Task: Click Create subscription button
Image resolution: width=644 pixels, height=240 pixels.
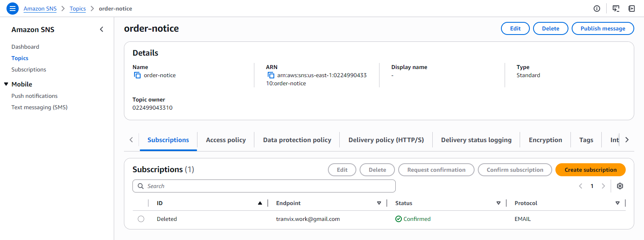Action: (x=590, y=170)
